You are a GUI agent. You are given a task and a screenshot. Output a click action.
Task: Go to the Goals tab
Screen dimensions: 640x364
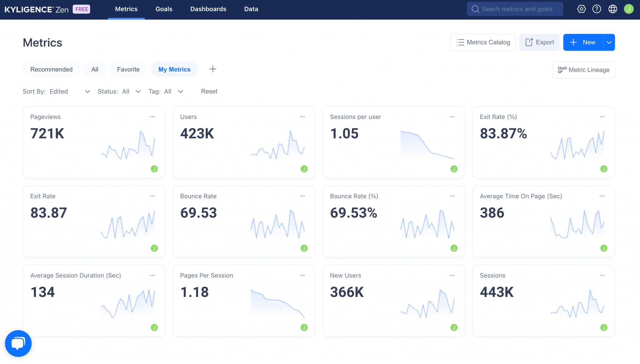pos(164,9)
